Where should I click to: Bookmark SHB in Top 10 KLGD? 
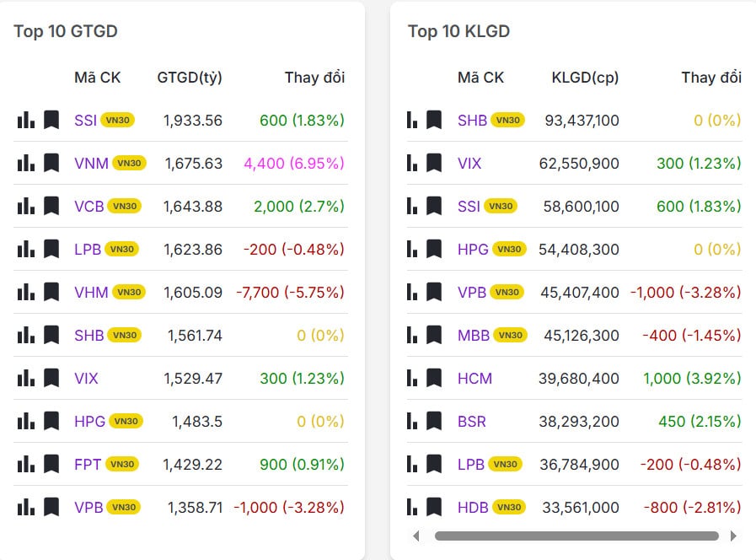tap(434, 121)
